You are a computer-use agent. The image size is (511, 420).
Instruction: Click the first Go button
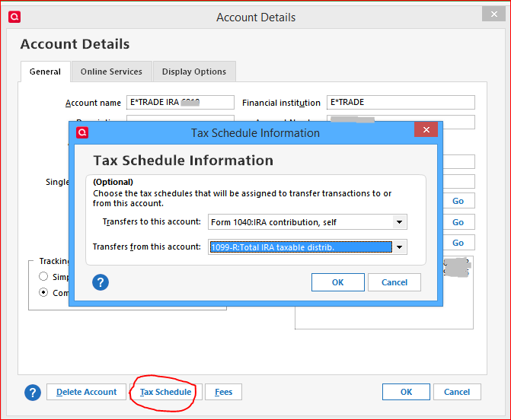458,201
